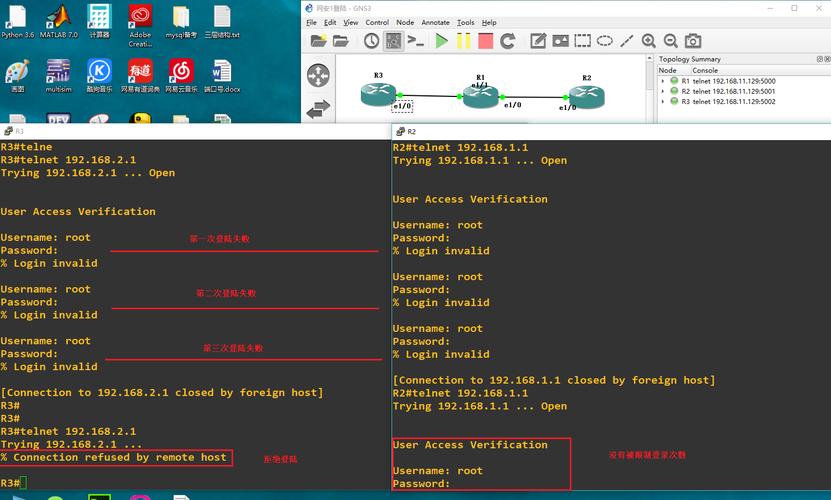This screenshot has width=831, height=500.
Task: Open Adobe Creative Cloud desktop shortcut
Action: [x=140, y=26]
